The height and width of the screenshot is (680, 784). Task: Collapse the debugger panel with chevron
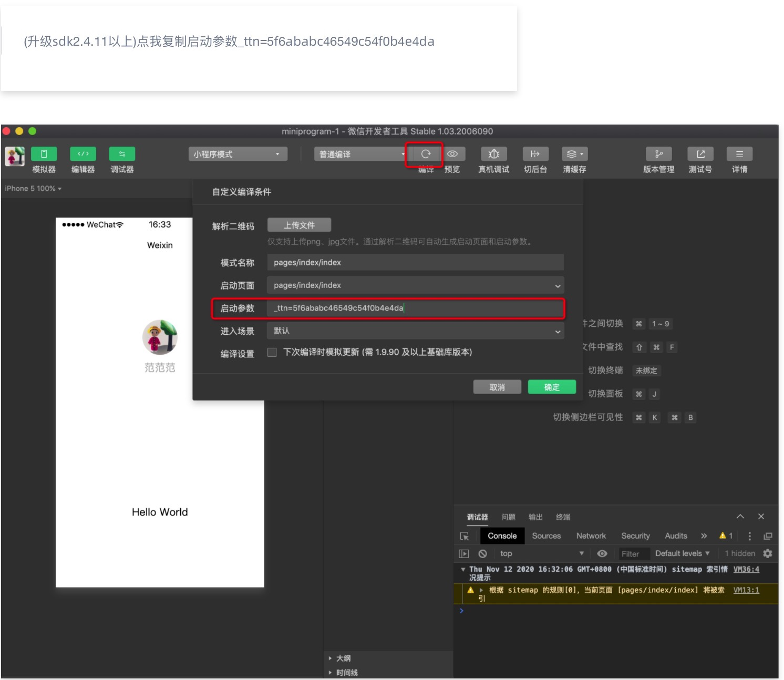[x=740, y=517]
